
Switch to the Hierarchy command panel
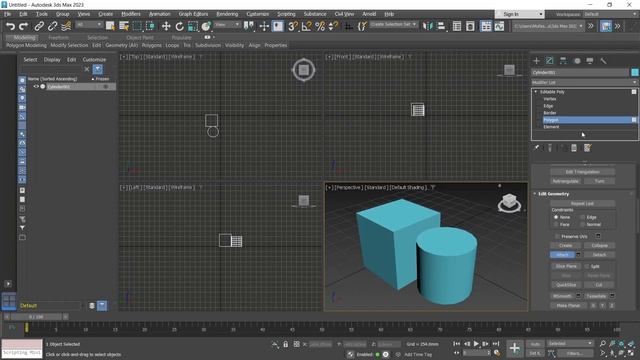(563, 61)
